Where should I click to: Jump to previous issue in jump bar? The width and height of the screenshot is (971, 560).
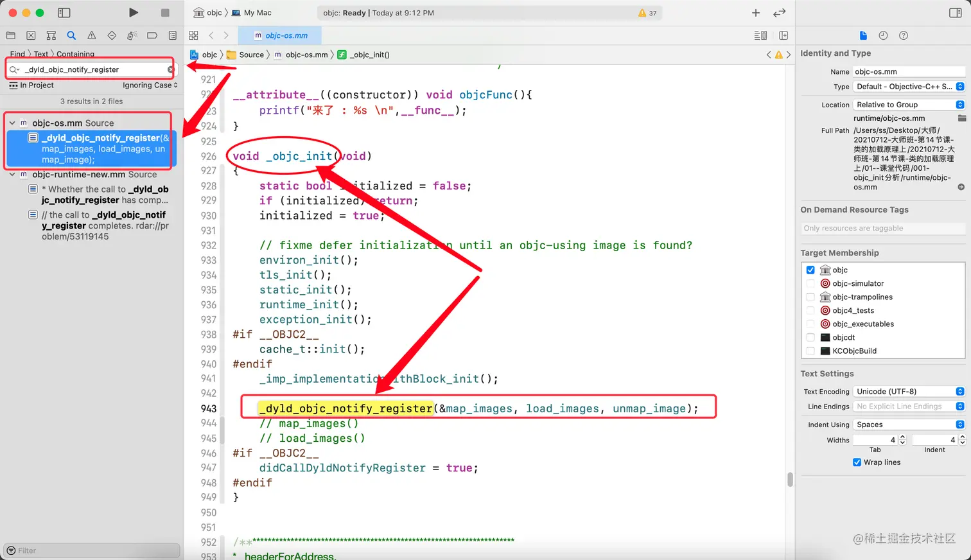pos(769,55)
